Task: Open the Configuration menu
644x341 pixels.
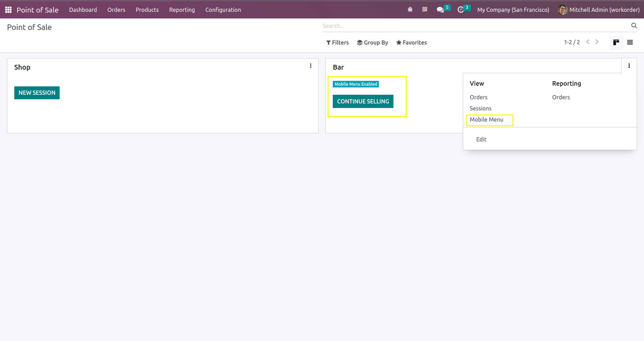Action: point(223,10)
